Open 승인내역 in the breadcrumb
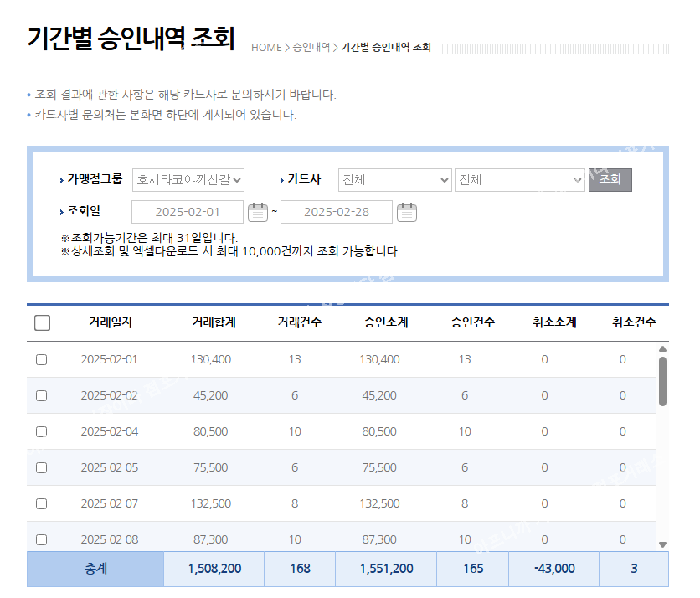700x598 pixels. pos(311,48)
